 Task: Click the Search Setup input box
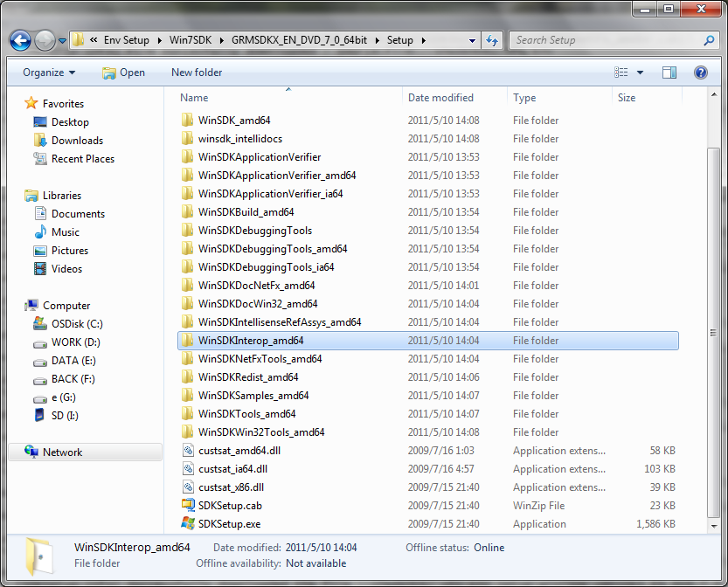603,40
